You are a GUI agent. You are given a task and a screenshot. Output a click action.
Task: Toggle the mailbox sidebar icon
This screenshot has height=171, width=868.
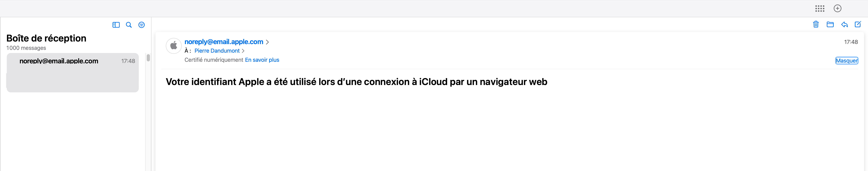116,25
